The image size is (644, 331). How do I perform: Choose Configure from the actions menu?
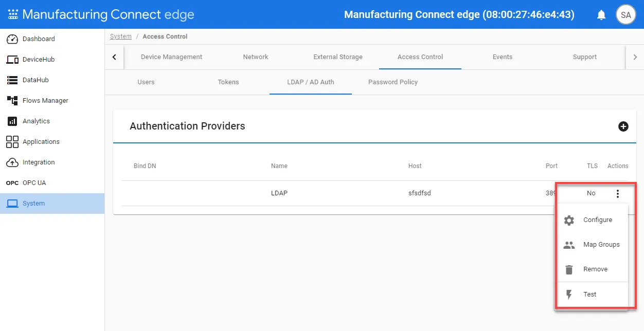tap(592, 220)
